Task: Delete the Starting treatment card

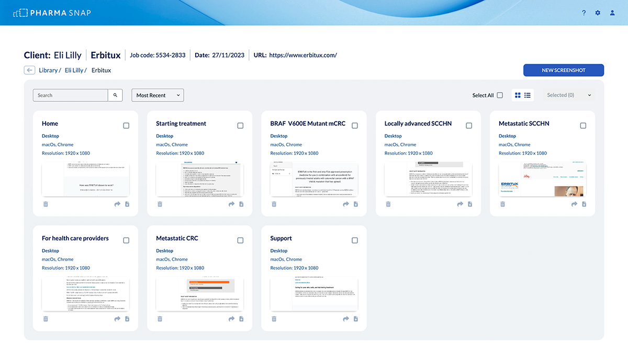Action: pyautogui.click(x=160, y=204)
